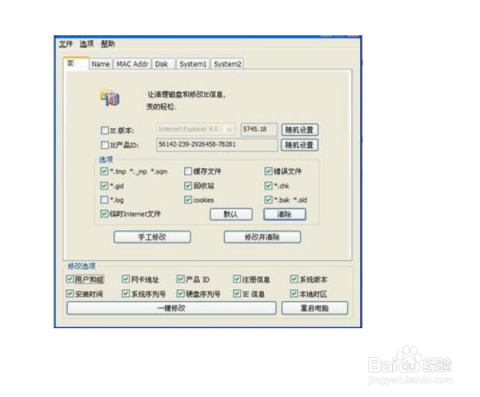Click the disk cleanup icon image

[x=110, y=98]
